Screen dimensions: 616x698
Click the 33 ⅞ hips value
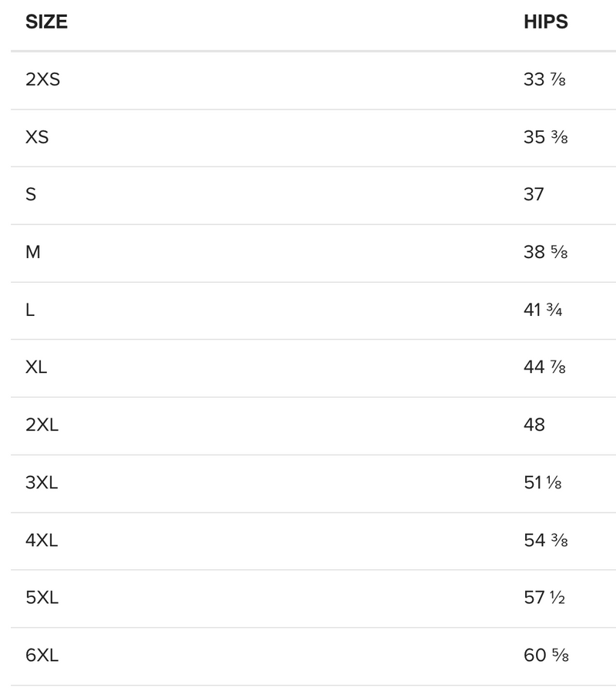tap(544, 79)
